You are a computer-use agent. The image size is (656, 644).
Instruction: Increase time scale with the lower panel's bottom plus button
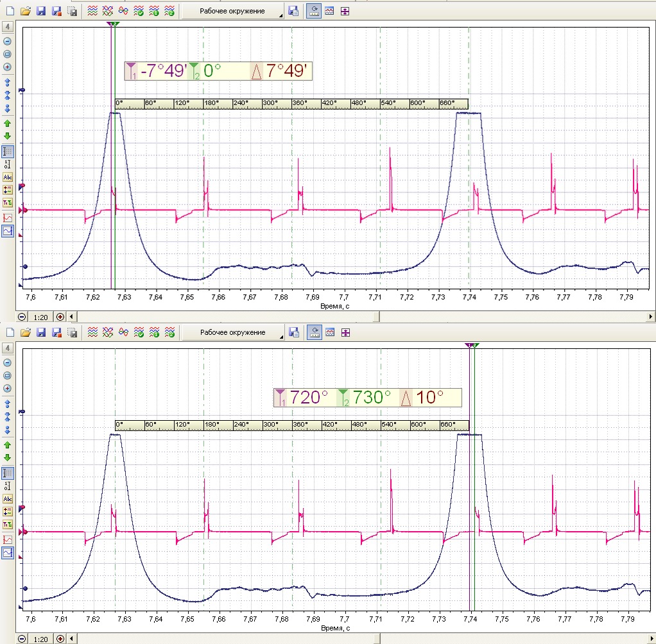point(60,639)
